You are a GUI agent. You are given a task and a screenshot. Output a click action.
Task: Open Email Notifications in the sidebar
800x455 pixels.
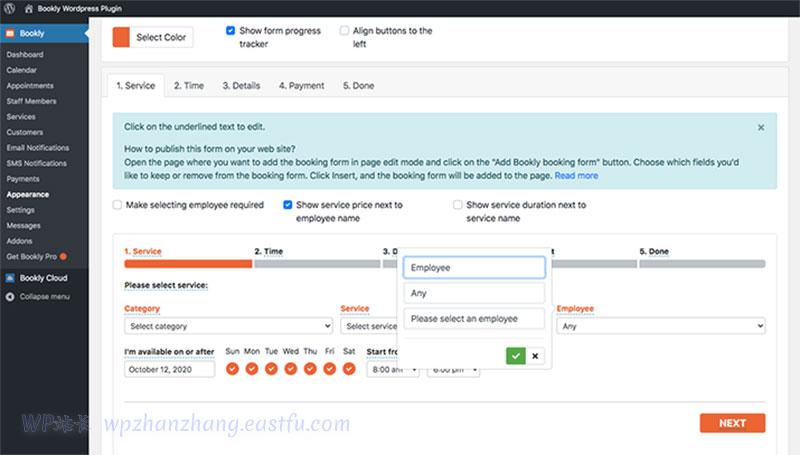click(38, 148)
